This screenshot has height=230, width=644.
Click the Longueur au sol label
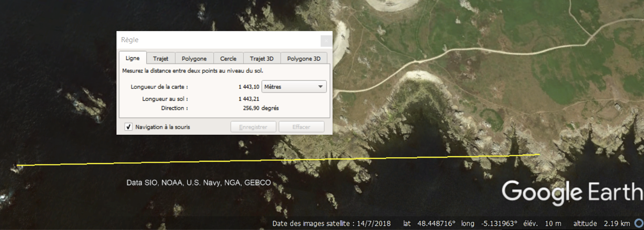coord(165,99)
